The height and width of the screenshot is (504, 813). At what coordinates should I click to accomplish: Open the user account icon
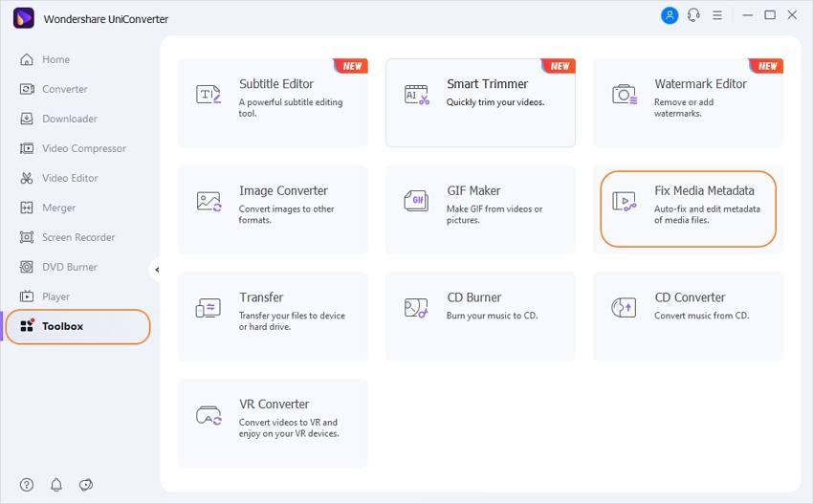pyautogui.click(x=670, y=15)
